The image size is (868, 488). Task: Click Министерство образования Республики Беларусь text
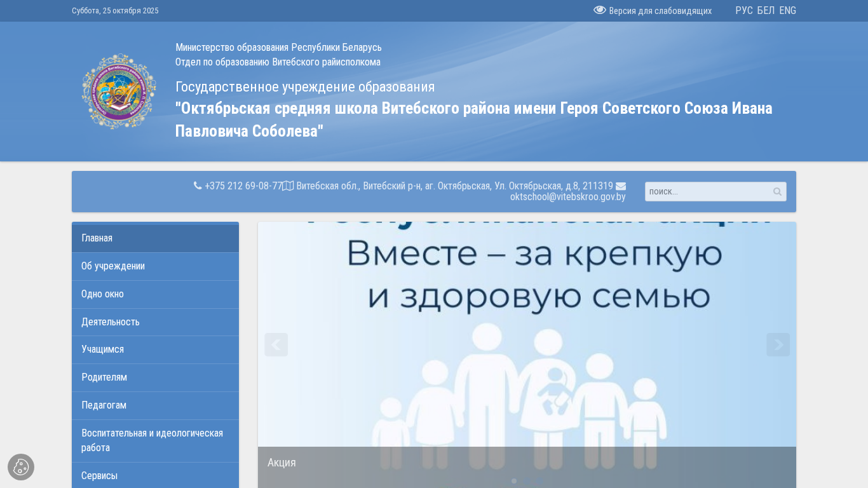click(x=278, y=48)
